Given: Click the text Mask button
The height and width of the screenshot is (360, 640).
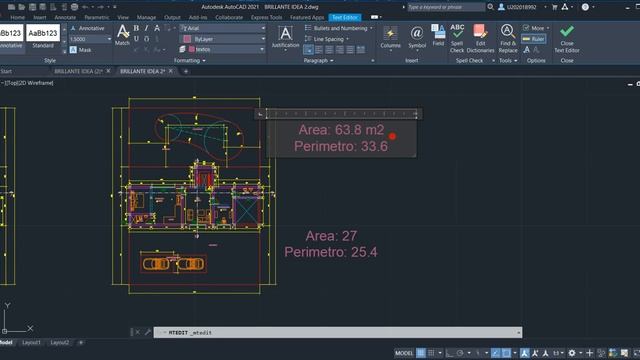Looking at the screenshot, I should [x=81, y=50].
